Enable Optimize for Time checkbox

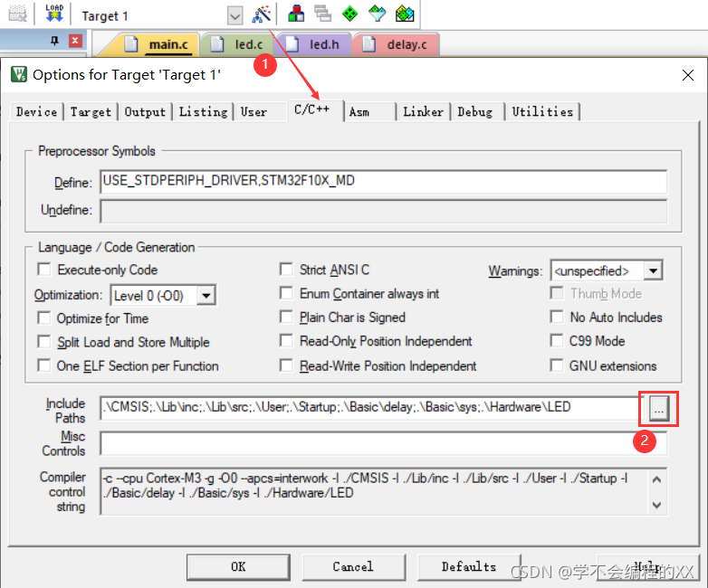pos(44,318)
